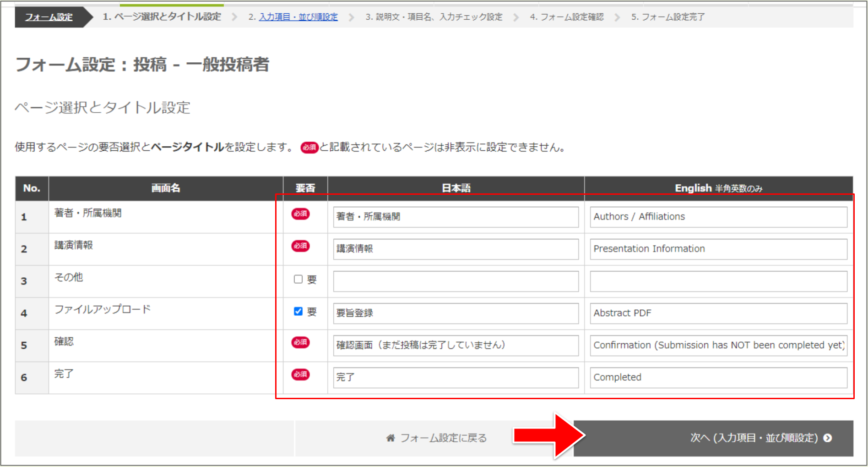Click the 必須 badge beside 完了
Viewport: 868px width, 467px height.
300,374
